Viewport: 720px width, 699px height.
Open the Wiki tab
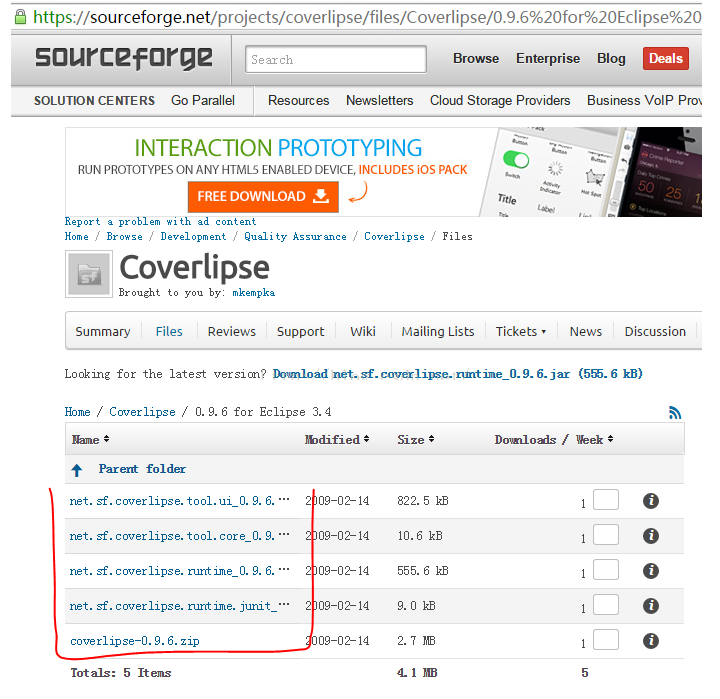363,332
